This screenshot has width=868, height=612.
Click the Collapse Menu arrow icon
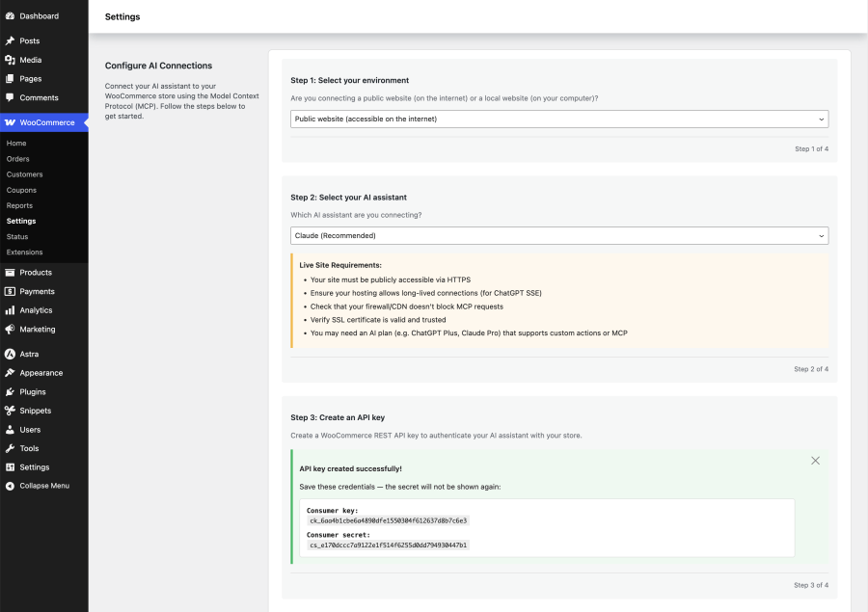point(10,486)
